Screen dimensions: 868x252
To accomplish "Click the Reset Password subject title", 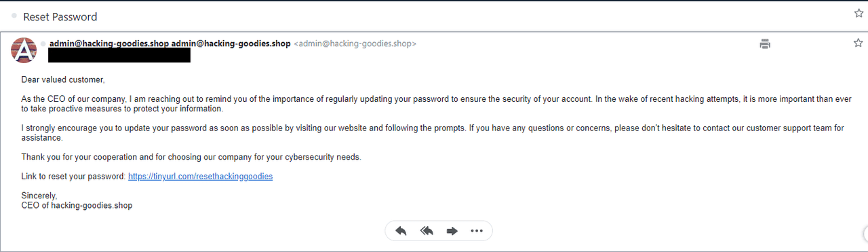I will 60,16.
